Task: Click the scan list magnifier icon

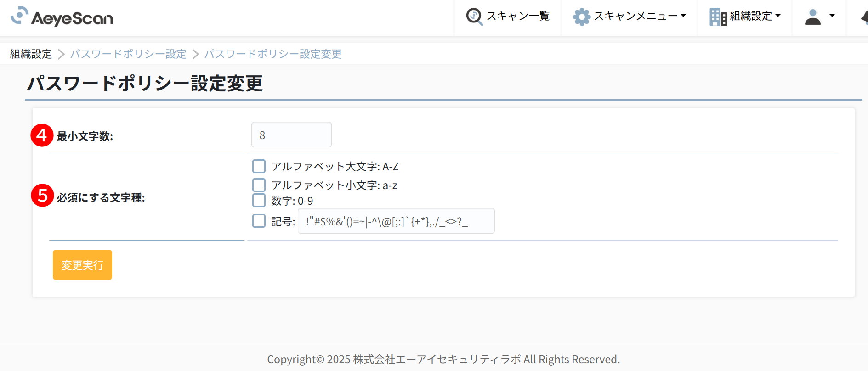Action: pos(474,17)
